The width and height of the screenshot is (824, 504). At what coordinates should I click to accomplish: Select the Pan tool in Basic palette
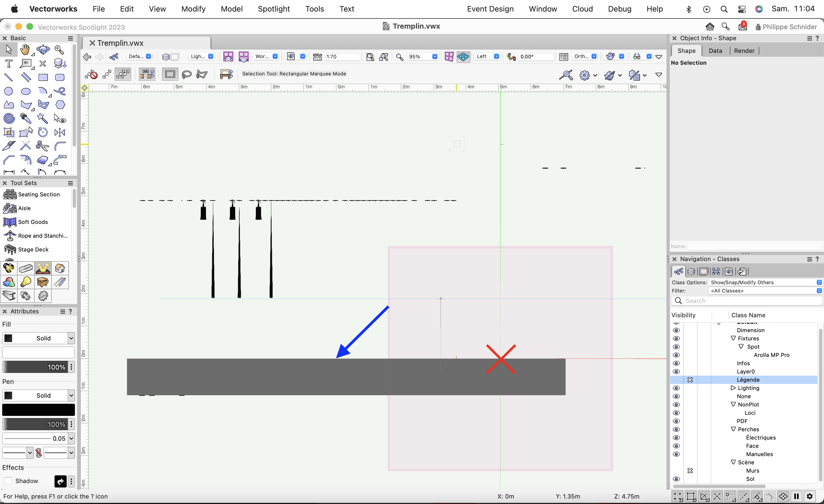(26, 50)
